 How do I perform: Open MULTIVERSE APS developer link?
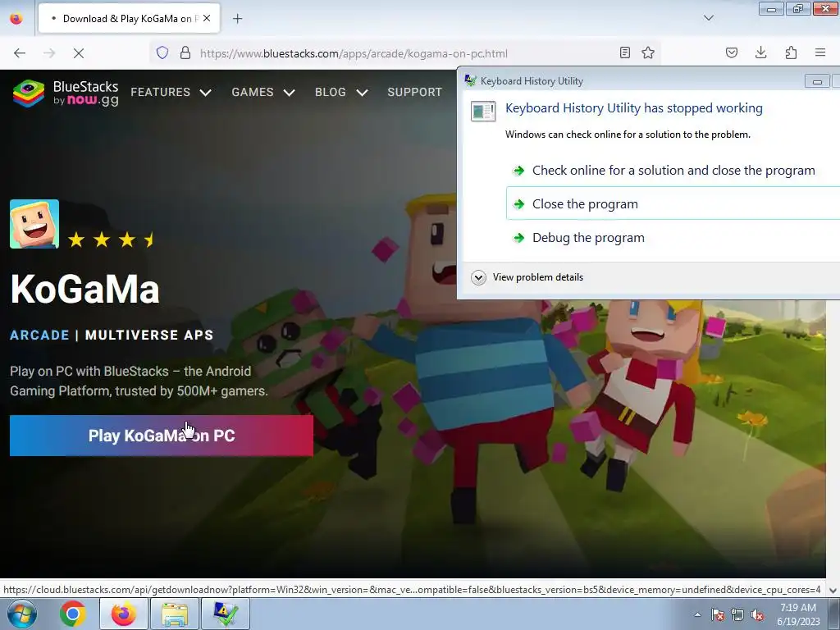[149, 335]
